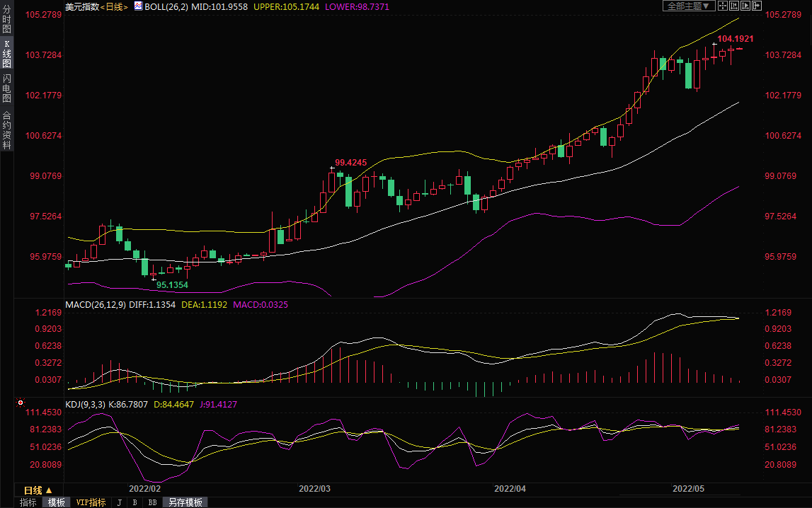Click the chart playback icon in top toolbar
Screen dimensions: 812x508
pyautogui.click(x=745, y=6)
